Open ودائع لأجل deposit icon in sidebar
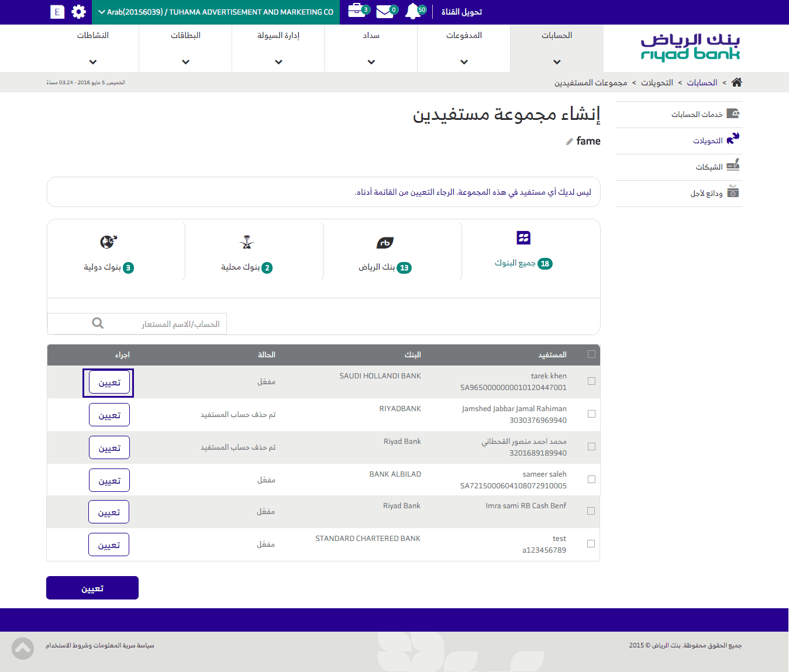The height and width of the screenshot is (672, 789). (733, 191)
